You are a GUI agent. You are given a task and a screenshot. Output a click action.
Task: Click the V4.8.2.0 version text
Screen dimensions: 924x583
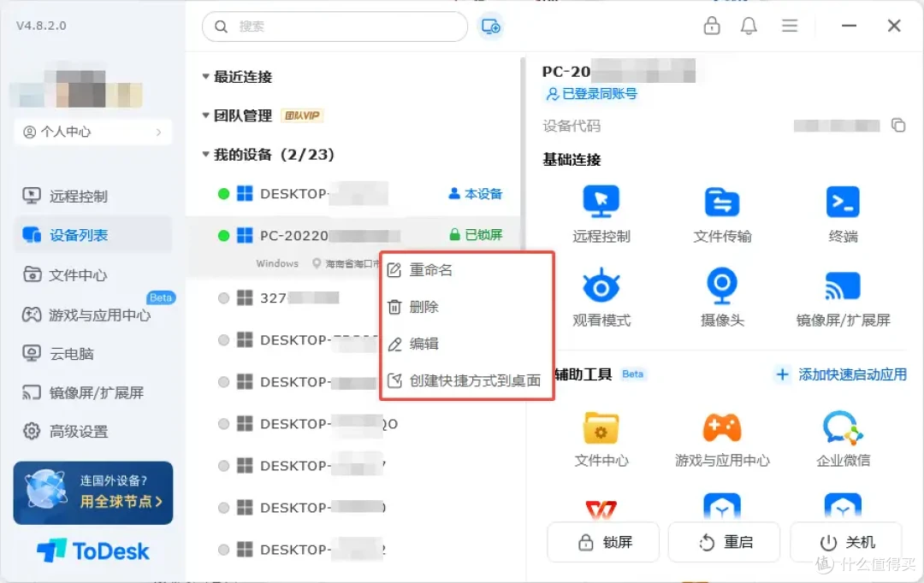[x=41, y=26]
